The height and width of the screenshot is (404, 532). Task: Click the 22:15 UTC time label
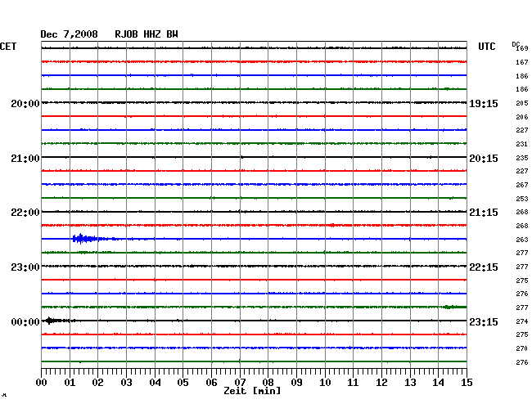484,267
